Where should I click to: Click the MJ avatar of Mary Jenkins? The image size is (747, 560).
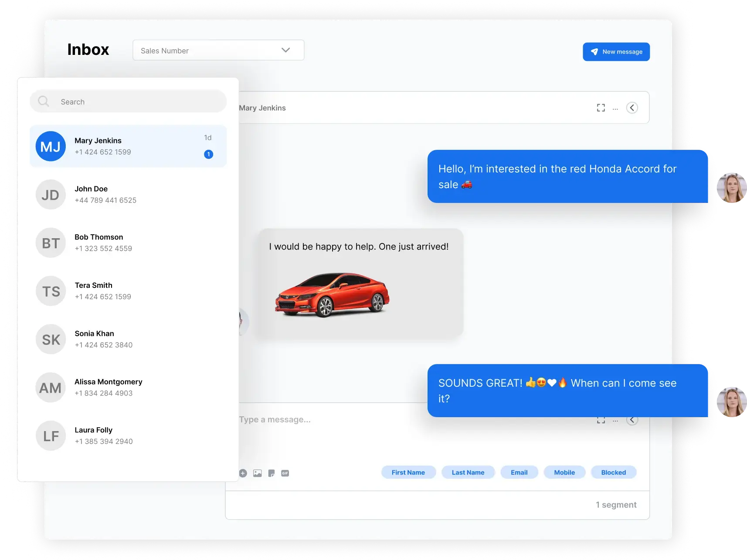(x=51, y=146)
